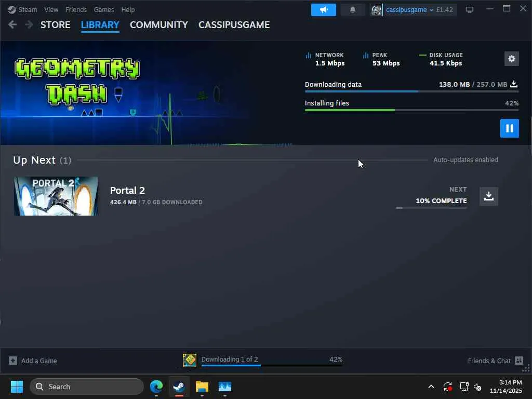The image size is (532, 399).
Task: Click the Up Next heading
Action: [34, 160]
